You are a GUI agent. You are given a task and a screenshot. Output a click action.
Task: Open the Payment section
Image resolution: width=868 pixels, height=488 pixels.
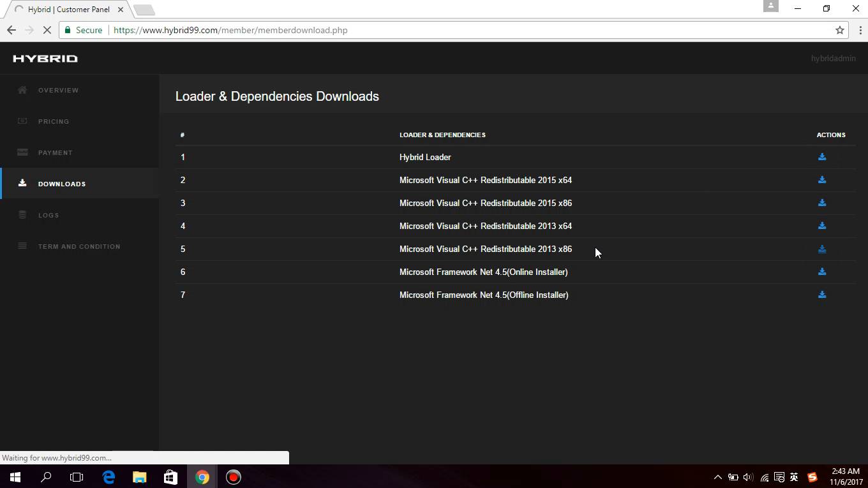pos(79,152)
